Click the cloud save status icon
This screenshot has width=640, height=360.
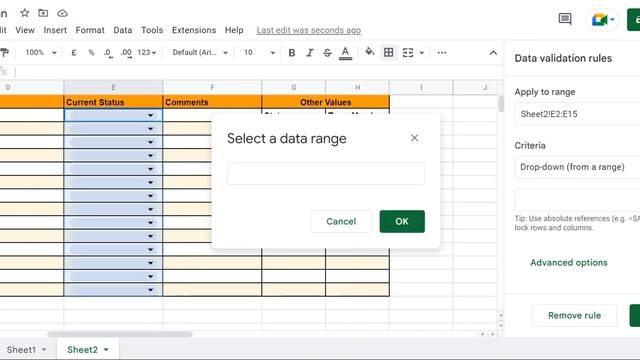[x=62, y=13]
